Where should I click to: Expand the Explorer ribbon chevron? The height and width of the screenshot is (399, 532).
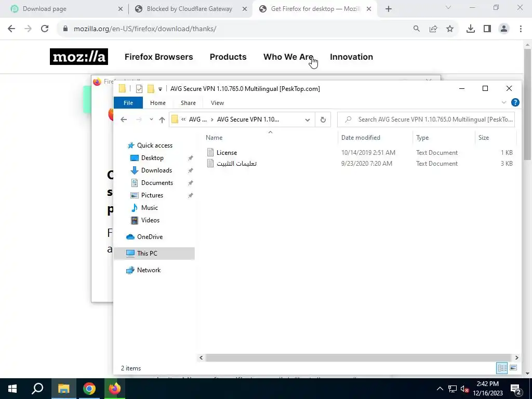click(504, 102)
